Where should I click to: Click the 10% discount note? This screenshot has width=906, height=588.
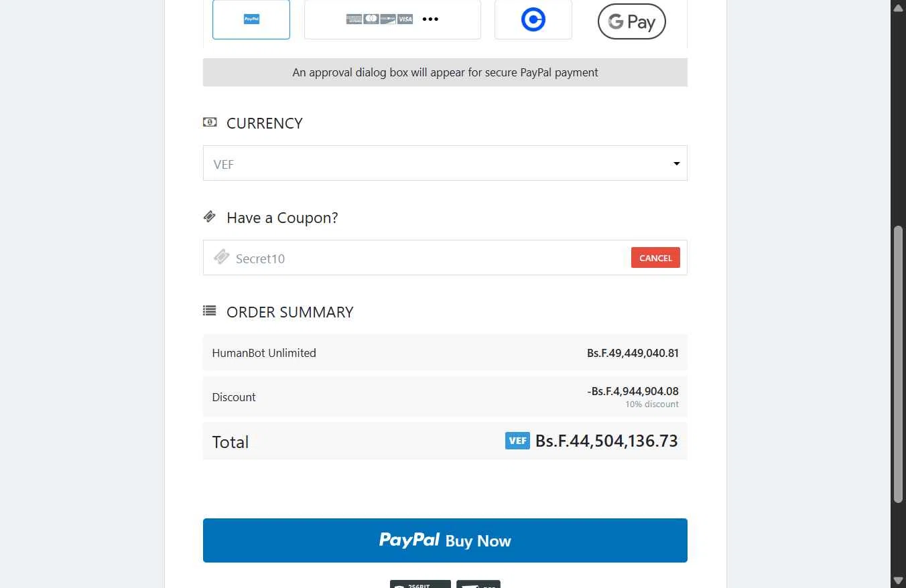click(x=652, y=405)
